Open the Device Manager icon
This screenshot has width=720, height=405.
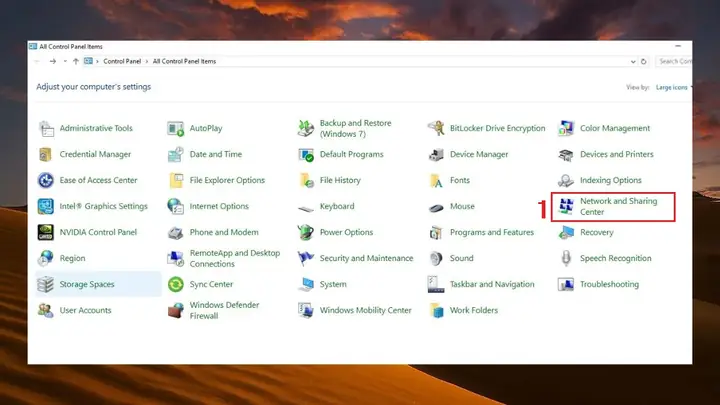tap(436, 155)
